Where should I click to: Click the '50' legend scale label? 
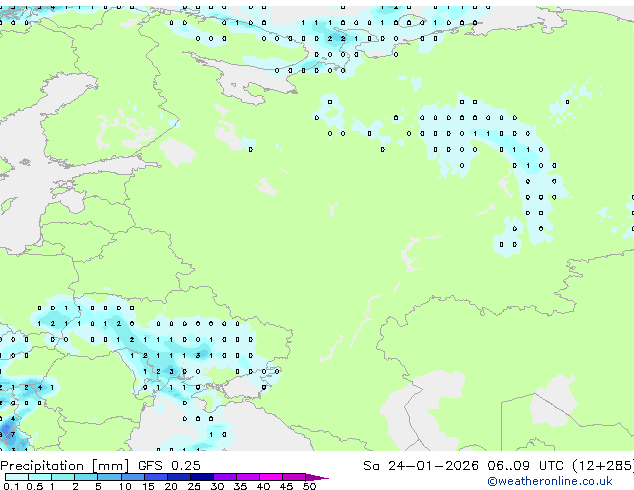click(309, 486)
